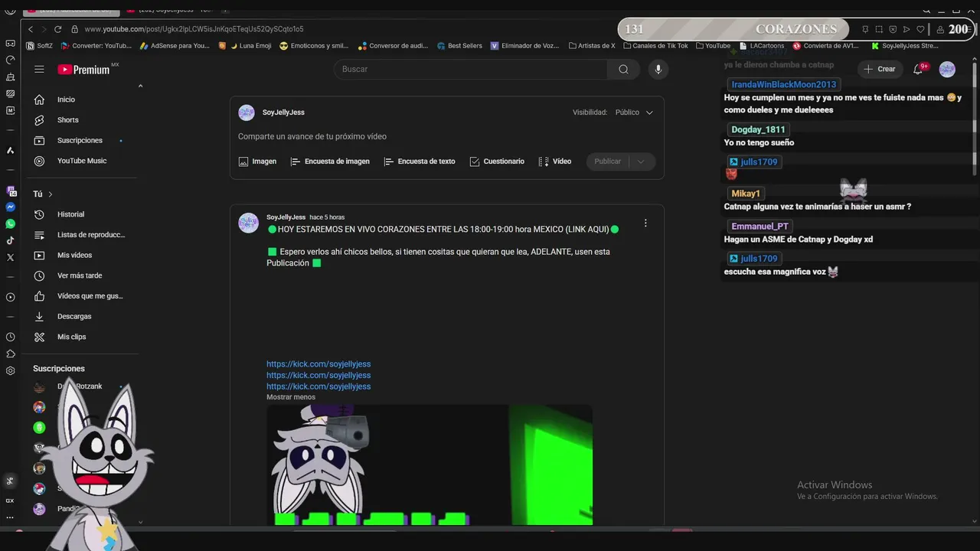The width and height of the screenshot is (980, 551).
Task: Go back with the browser arrow
Action: (31, 29)
